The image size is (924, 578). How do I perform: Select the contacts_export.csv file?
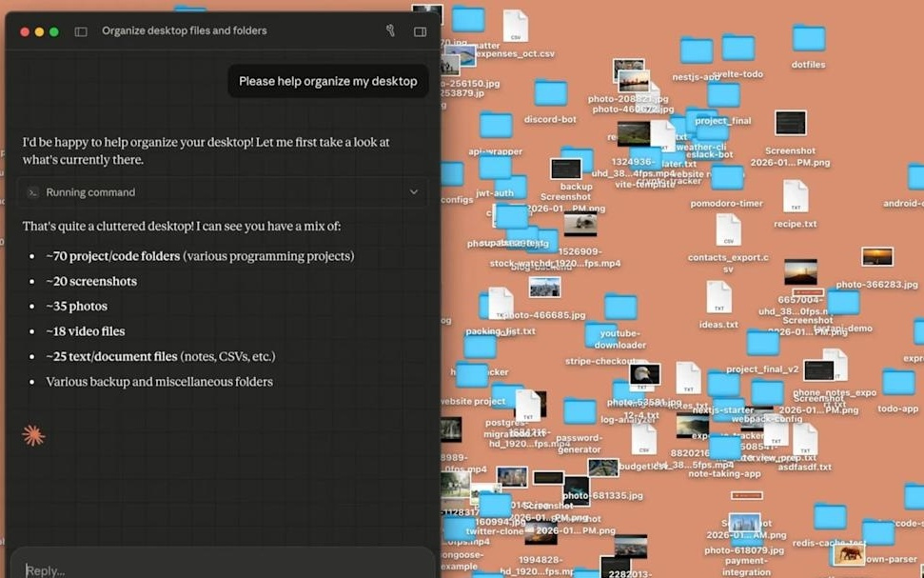coord(728,230)
